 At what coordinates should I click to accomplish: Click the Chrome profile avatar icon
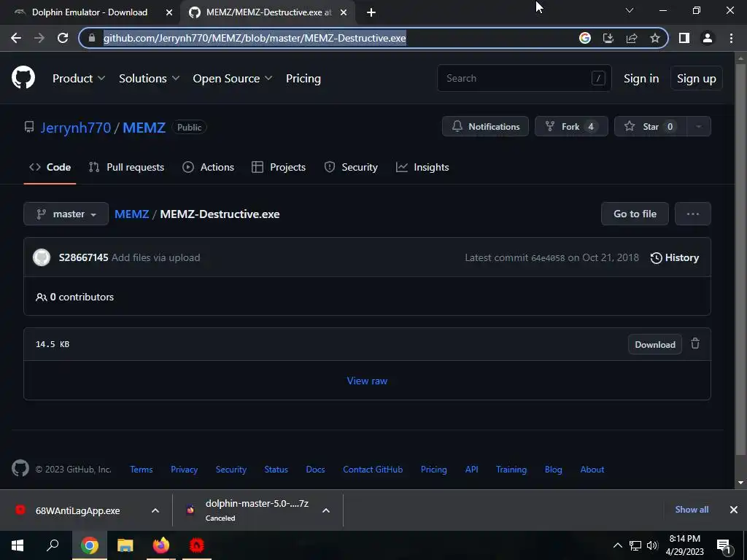coord(708,38)
